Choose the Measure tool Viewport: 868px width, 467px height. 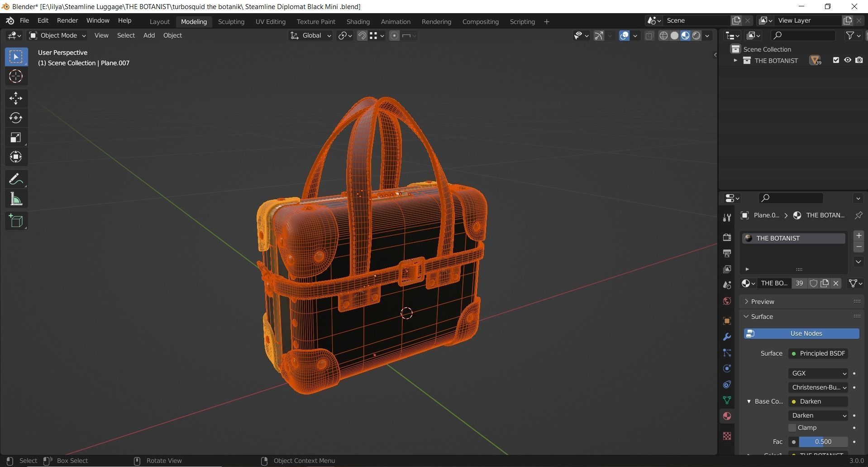point(16,199)
